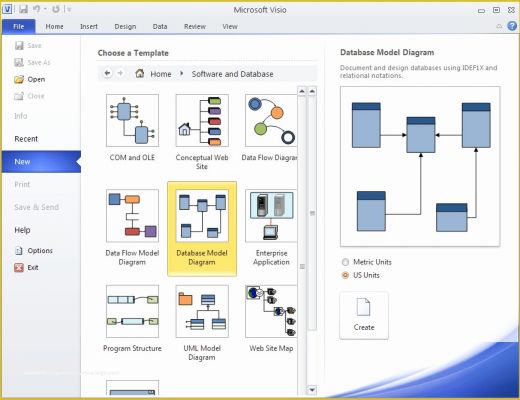Select the COM and OLE template
The width and height of the screenshot is (520, 400).
[132, 128]
